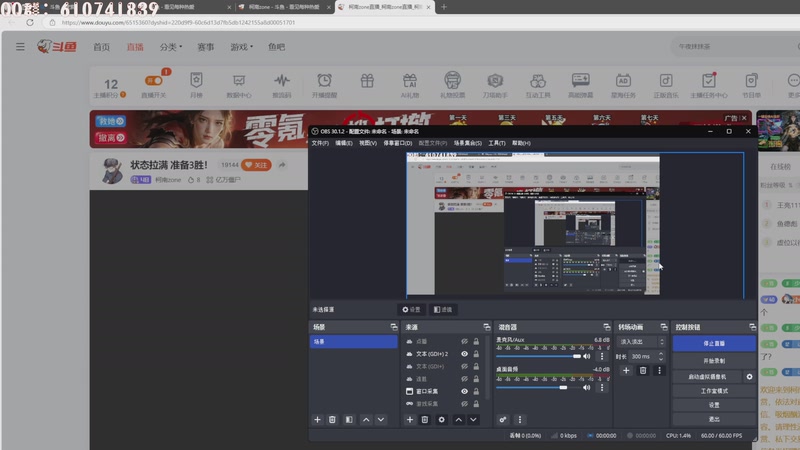This screenshot has height=450, width=800.
Task: Click the share arrow next to 关注
Action: [282, 165]
